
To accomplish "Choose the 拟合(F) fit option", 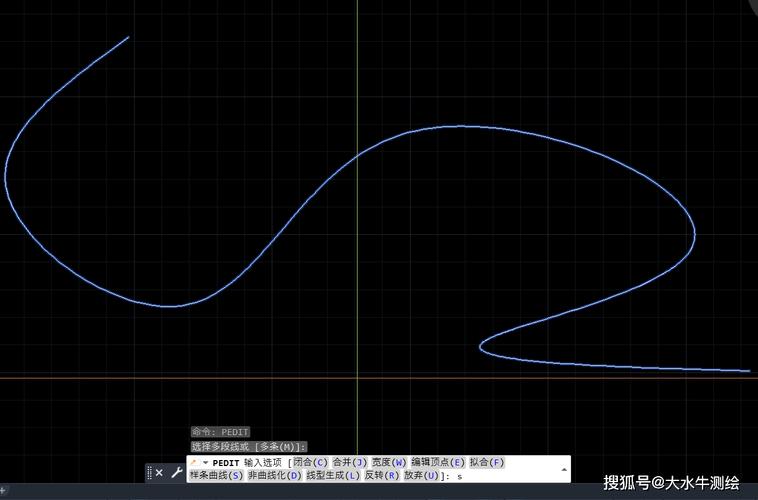I will [x=487, y=462].
